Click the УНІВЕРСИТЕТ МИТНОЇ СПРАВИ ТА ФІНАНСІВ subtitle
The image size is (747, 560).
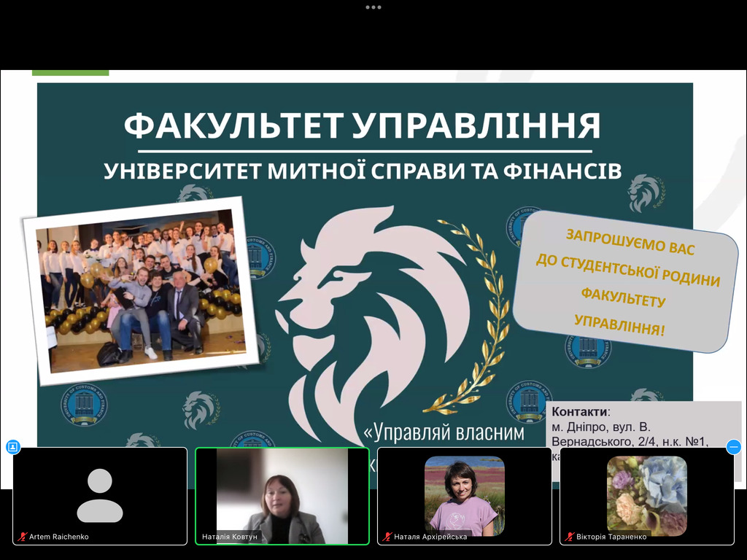tap(363, 171)
